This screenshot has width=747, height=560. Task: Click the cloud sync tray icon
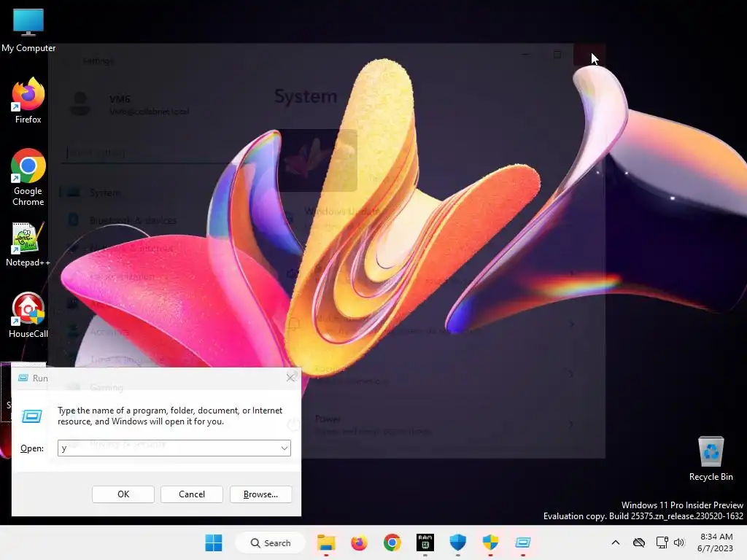click(639, 542)
